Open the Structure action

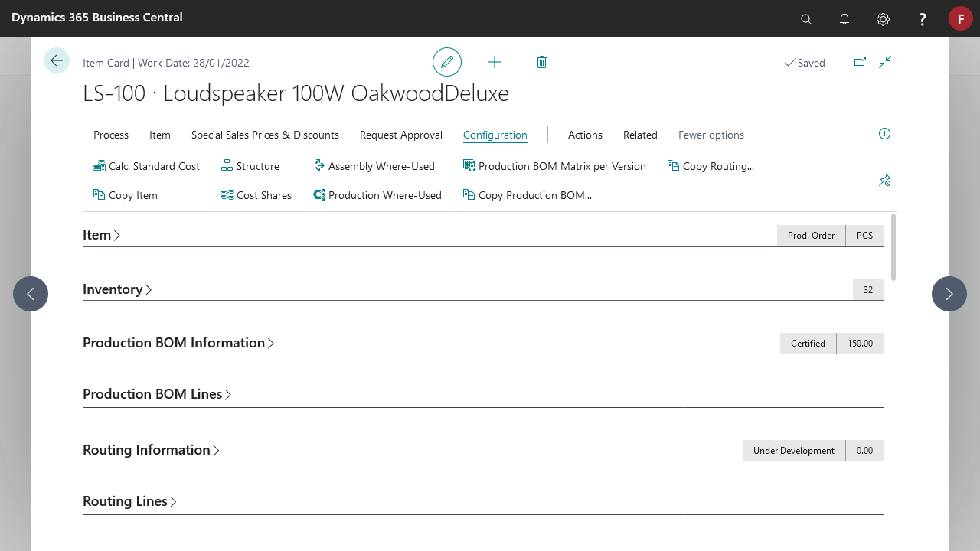pyautogui.click(x=250, y=166)
